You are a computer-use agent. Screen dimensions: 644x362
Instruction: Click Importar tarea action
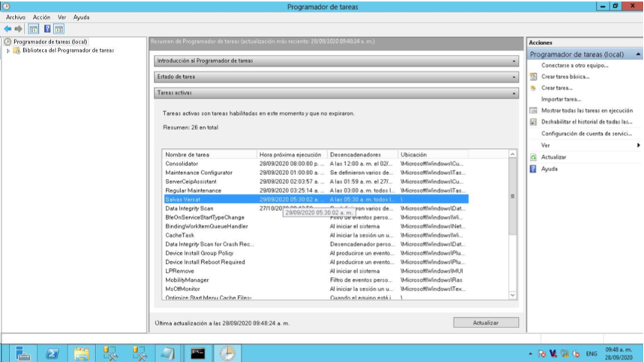coord(561,99)
